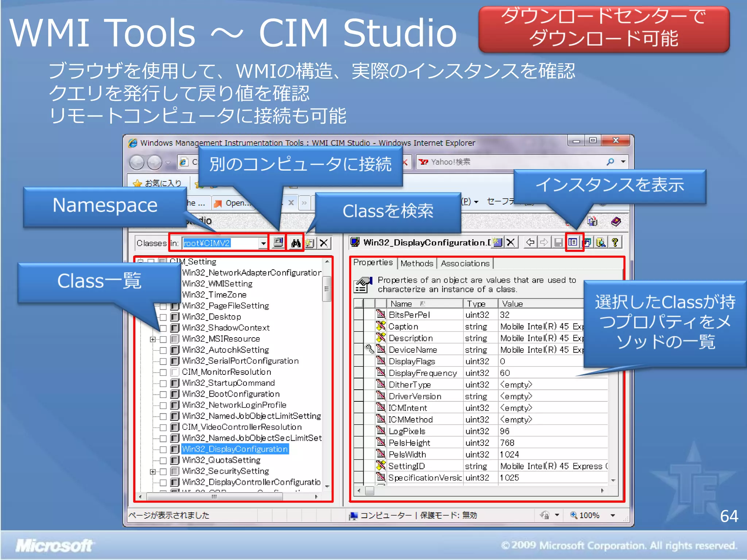Check the Win32_AutochkSetting checkbox
Screen dimensions: 747x560
163,350
